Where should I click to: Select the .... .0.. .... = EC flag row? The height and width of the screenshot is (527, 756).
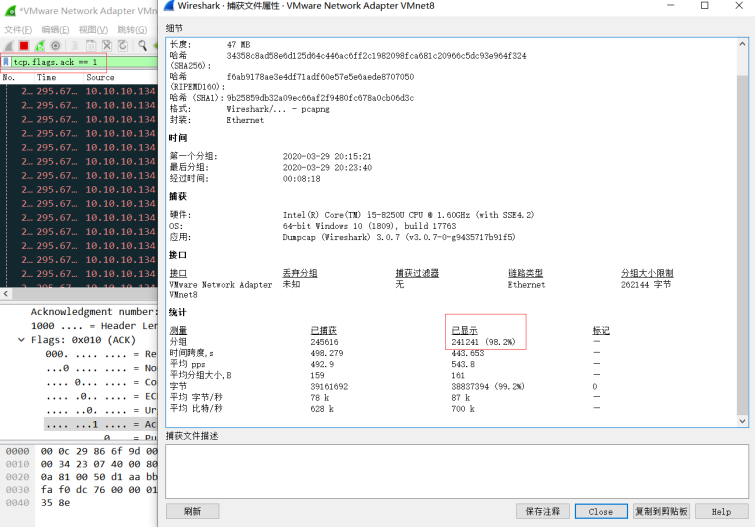[x=101, y=396]
